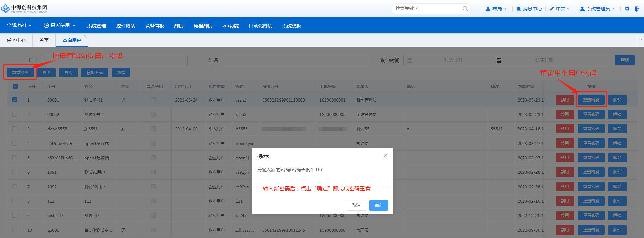This screenshot has width=644, height=238.
Task: Click the new password input field
Action: (322, 183)
